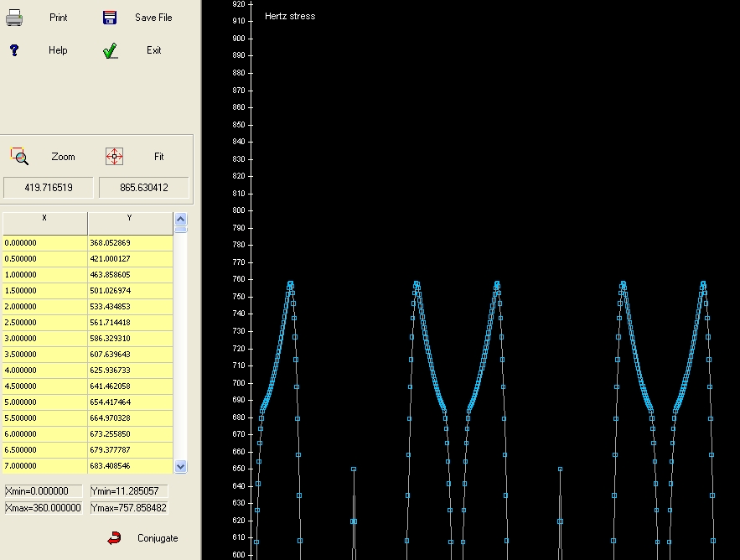Select cell Y value 421.000127
740x560 pixels.
[130, 259]
